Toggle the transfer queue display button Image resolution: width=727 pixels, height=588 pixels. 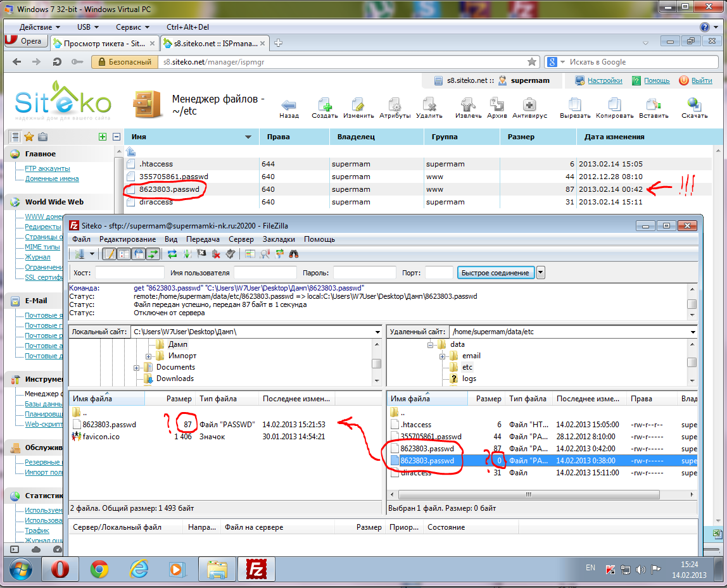[x=153, y=254]
